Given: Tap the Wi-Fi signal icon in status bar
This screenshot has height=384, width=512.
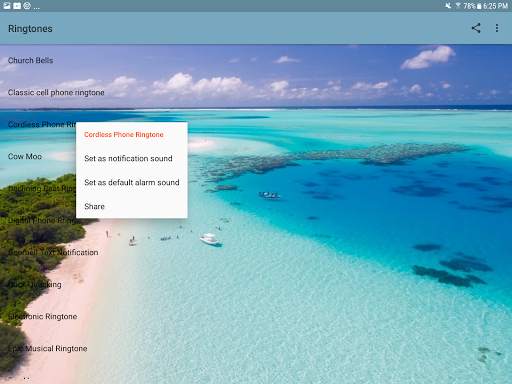Looking at the screenshot, I should click(x=458, y=6).
